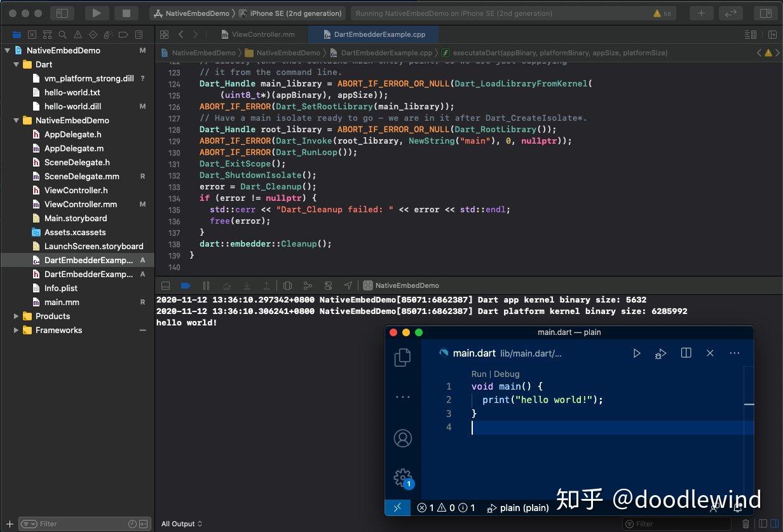
Task: Hide the debug area toggle button
Action: (165, 286)
